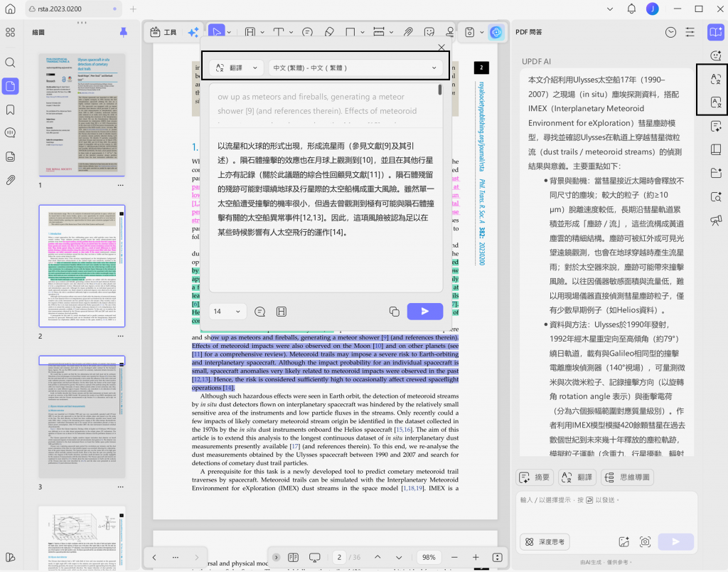
Task: Open the attachments paperclip sidebar icon
Action: (10, 180)
